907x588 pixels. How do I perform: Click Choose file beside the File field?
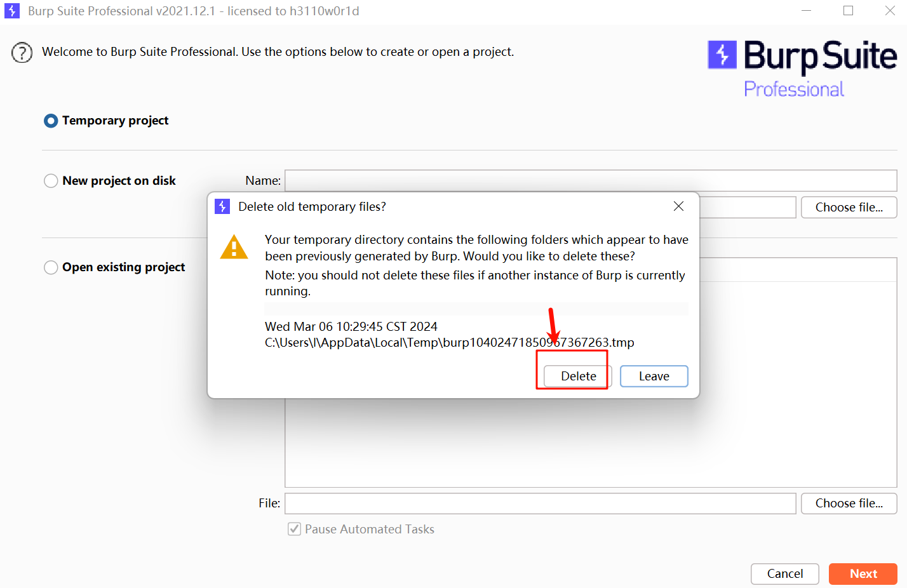(849, 503)
